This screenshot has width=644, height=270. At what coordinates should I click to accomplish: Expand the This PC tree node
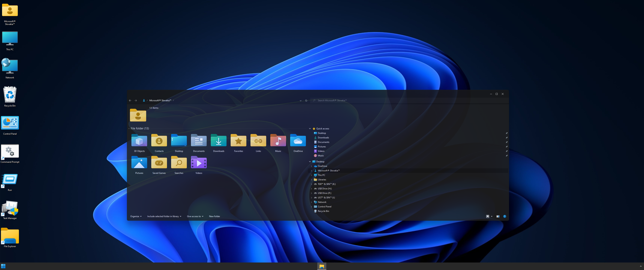click(x=312, y=175)
